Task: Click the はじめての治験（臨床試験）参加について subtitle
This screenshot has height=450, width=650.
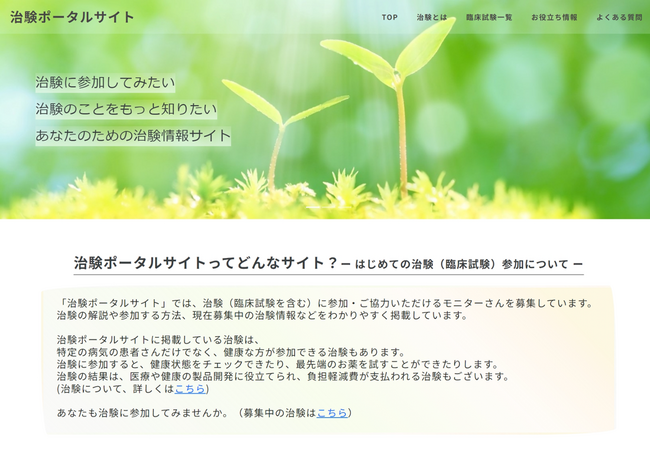Action: [x=462, y=264]
